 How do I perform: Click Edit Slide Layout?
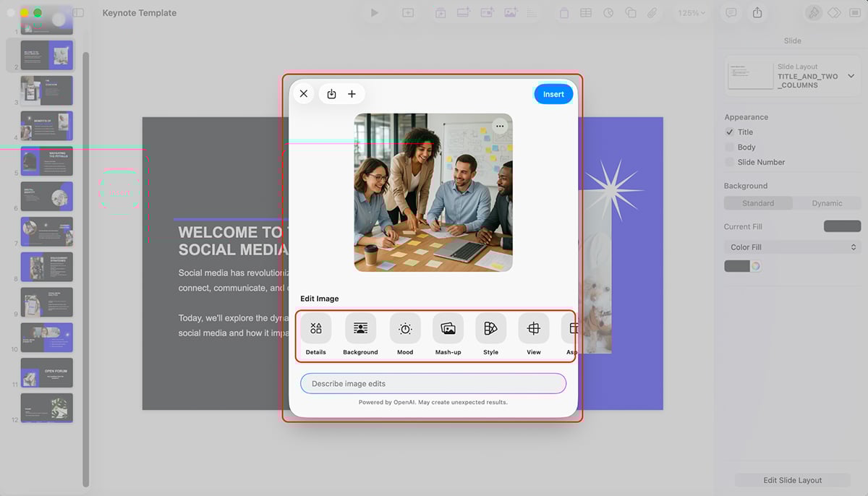coord(792,479)
